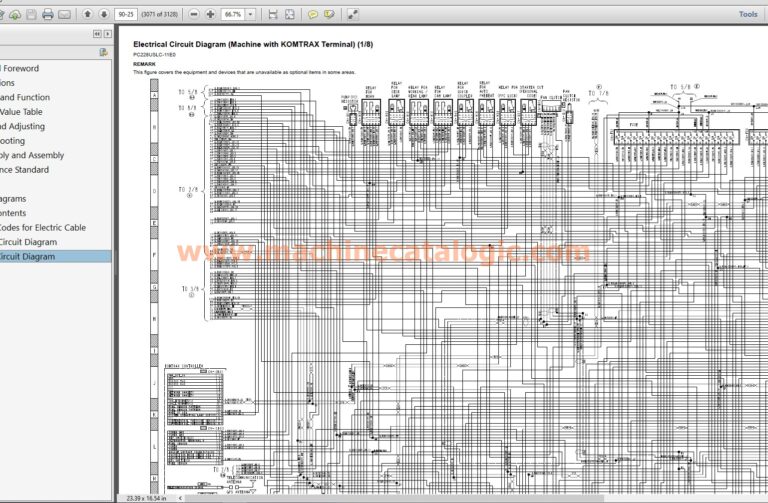Click the 'REMARK' heading text
This screenshot has height=503, width=768.
pyautogui.click(x=144, y=64)
